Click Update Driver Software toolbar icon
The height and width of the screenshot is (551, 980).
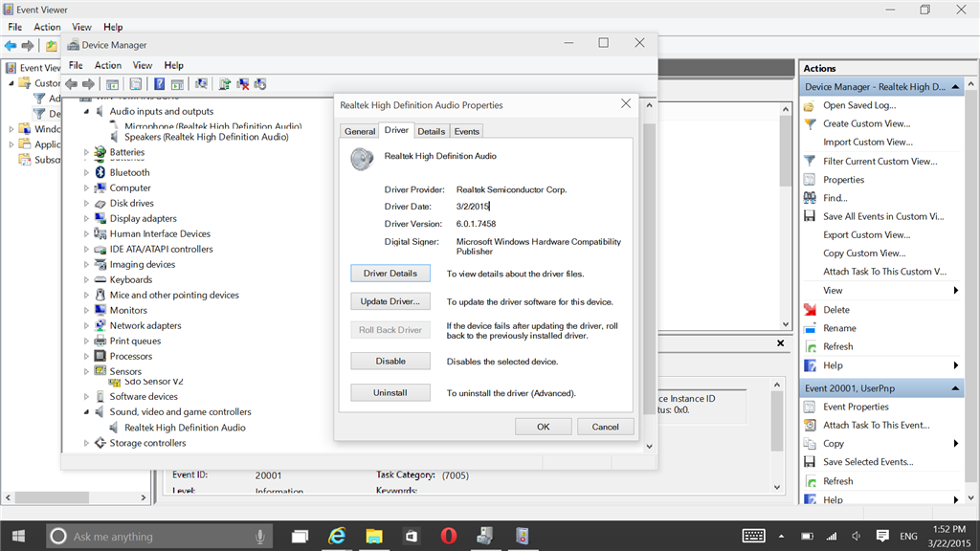coord(224,84)
